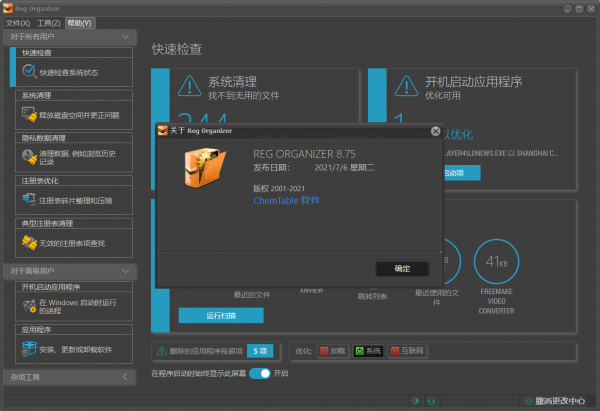The width and height of the screenshot is (600, 411).
Task: Click the 应用程序 box icon in sidebar
Action: 29,349
